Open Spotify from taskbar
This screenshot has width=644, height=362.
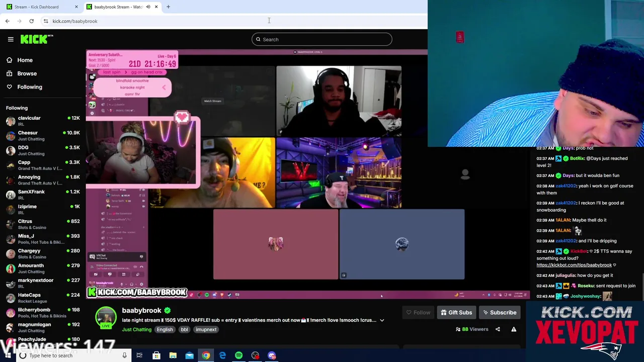tap(238, 355)
